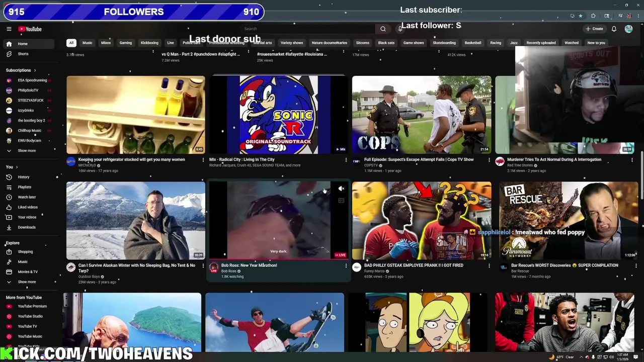The image size is (644, 362).
Task: Open options menu for refrigerator video
Action: 203,160
